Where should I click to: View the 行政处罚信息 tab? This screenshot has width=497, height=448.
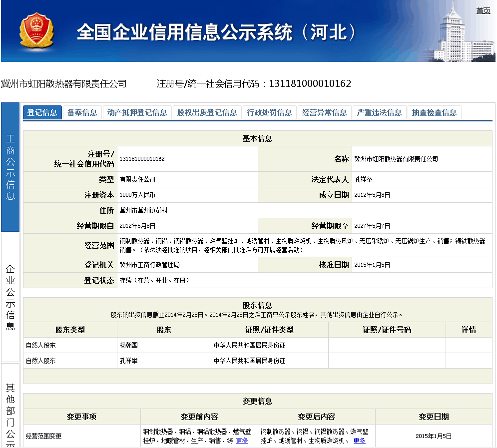coord(269,112)
